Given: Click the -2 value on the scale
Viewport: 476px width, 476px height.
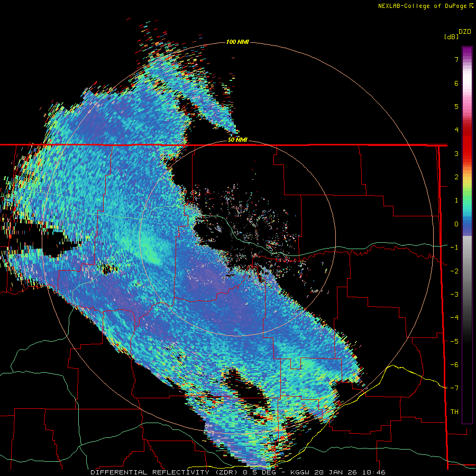Looking at the screenshot, I should (x=454, y=271).
